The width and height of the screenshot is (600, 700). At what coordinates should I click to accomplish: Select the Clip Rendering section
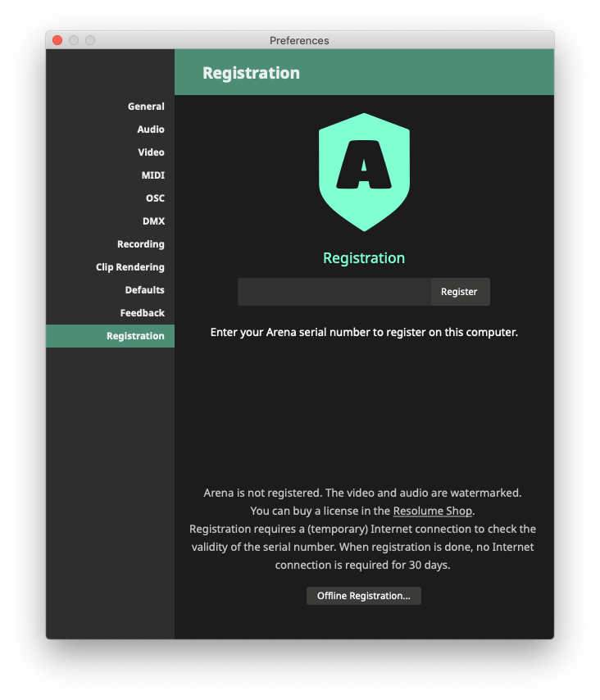(130, 267)
